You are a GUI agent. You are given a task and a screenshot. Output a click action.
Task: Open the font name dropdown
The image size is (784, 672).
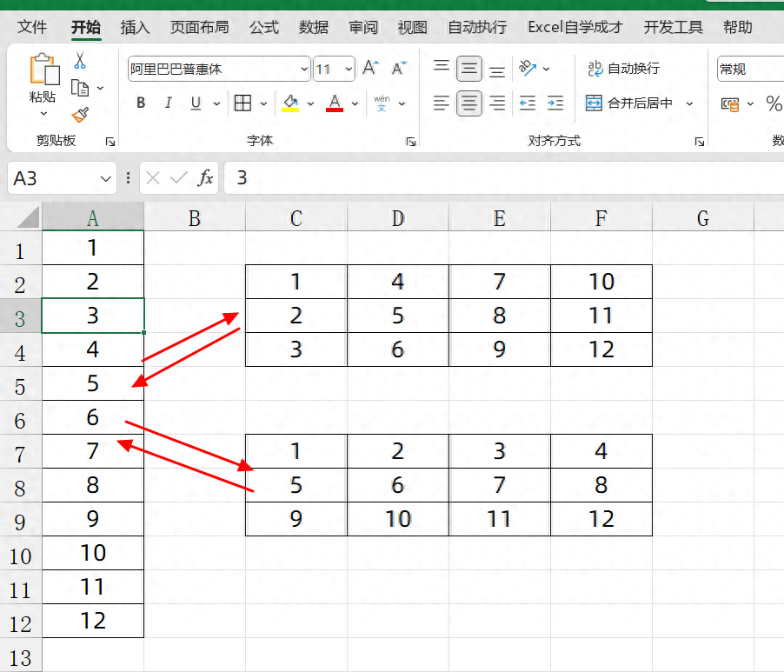pyautogui.click(x=304, y=69)
